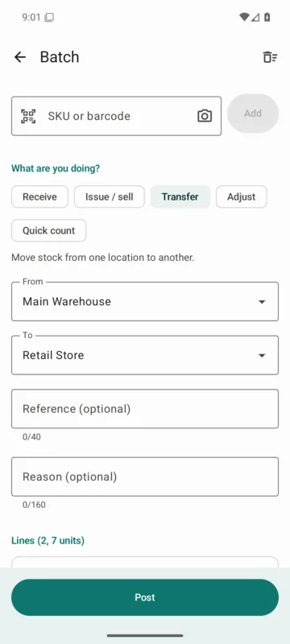Tap the barcode scanner icon in SKU field
This screenshot has height=644, width=290.
[28, 116]
